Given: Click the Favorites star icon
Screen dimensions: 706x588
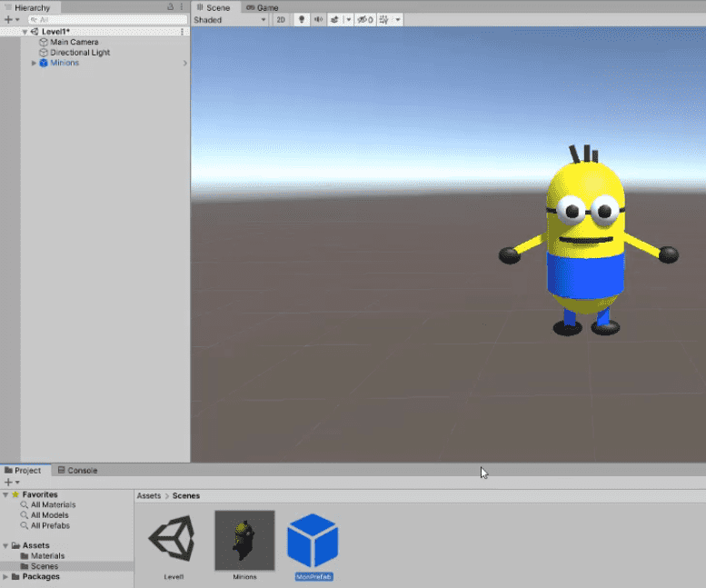Looking at the screenshot, I should click(x=15, y=494).
